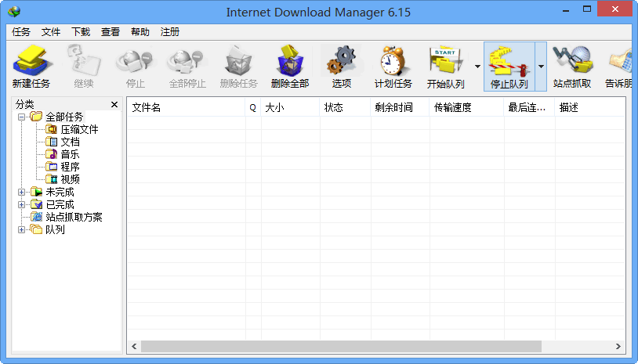The image size is (638, 364).
Task: Open the 任务 menu
Action: tap(21, 31)
